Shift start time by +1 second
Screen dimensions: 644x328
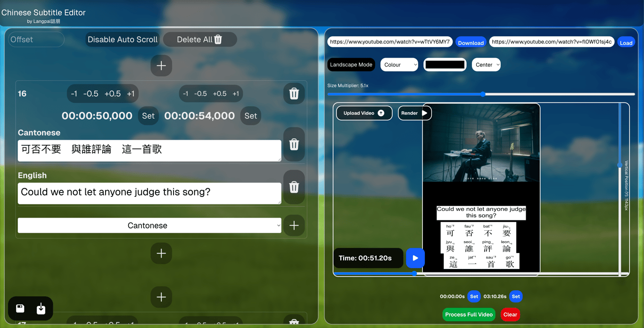(131, 93)
